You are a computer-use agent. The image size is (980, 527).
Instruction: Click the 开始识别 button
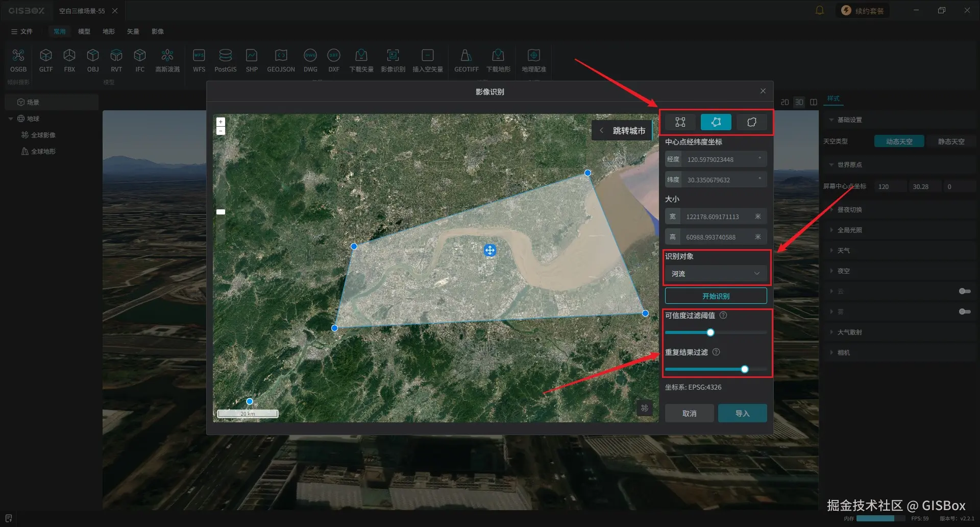(716, 296)
